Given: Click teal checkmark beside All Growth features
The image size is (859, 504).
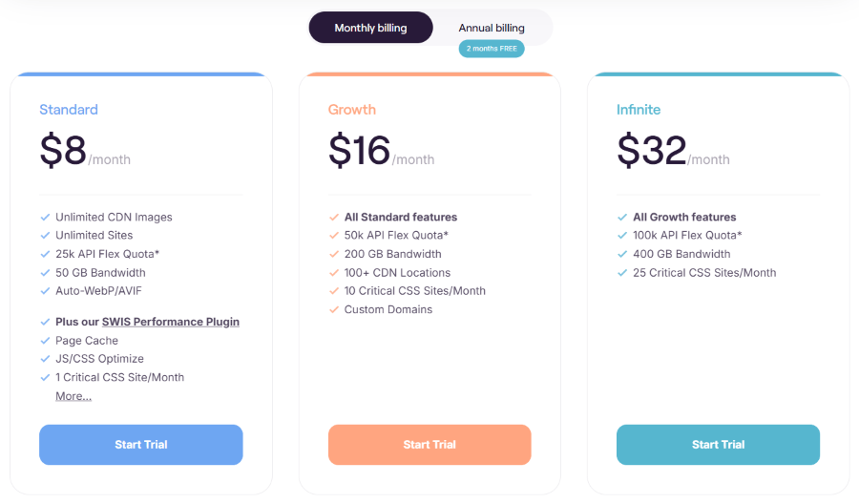Looking at the screenshot, I should click(x=621, y=217).
